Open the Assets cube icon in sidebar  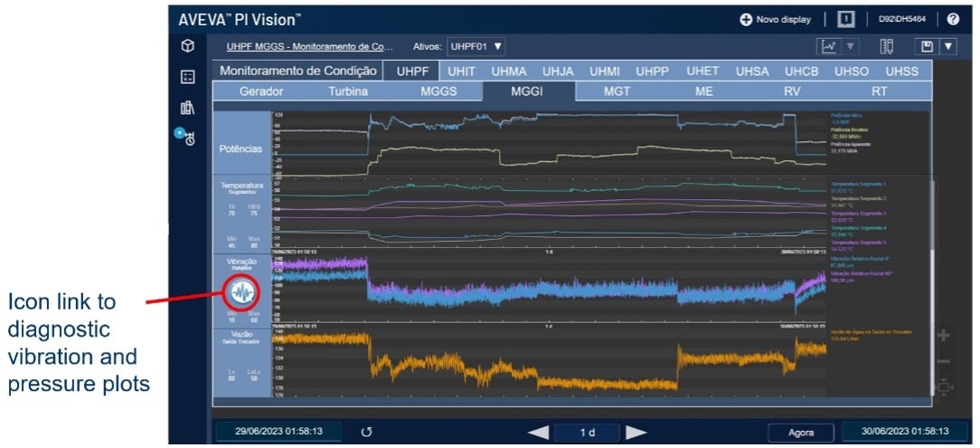click(x=188, y=46)
